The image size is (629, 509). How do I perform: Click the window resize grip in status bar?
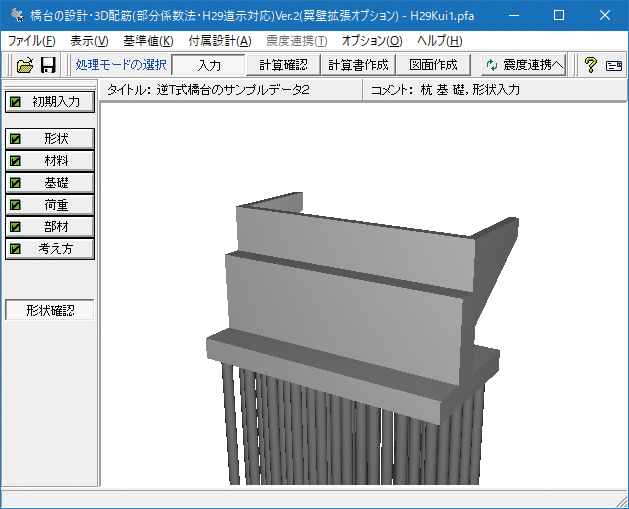(x=622, y=502)
